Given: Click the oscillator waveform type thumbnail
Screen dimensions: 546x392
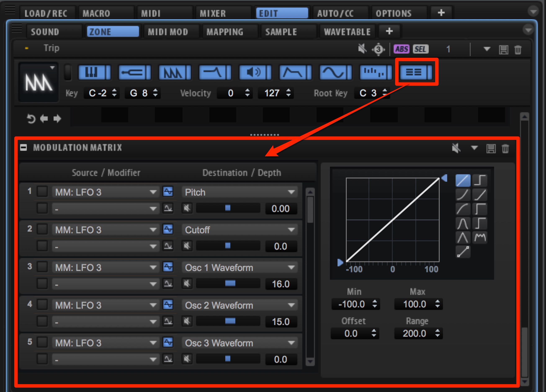Looking at the screenshot, I should tap(39, 82).
